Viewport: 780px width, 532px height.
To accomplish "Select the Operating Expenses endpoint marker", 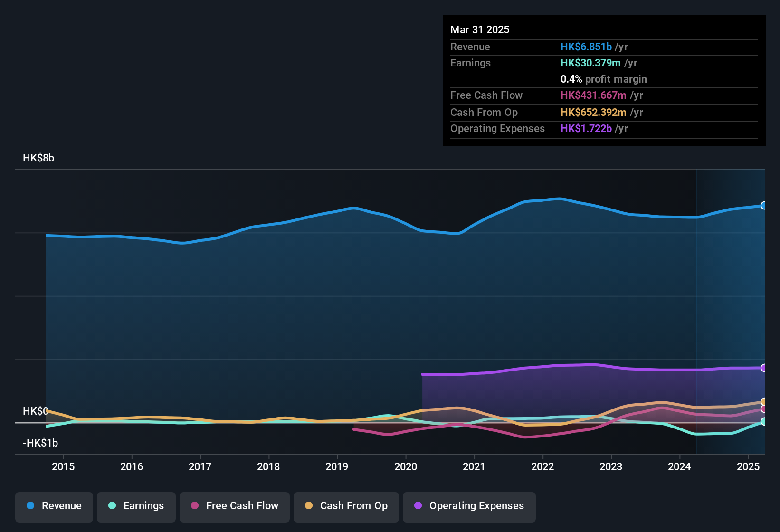I will 764,367.
